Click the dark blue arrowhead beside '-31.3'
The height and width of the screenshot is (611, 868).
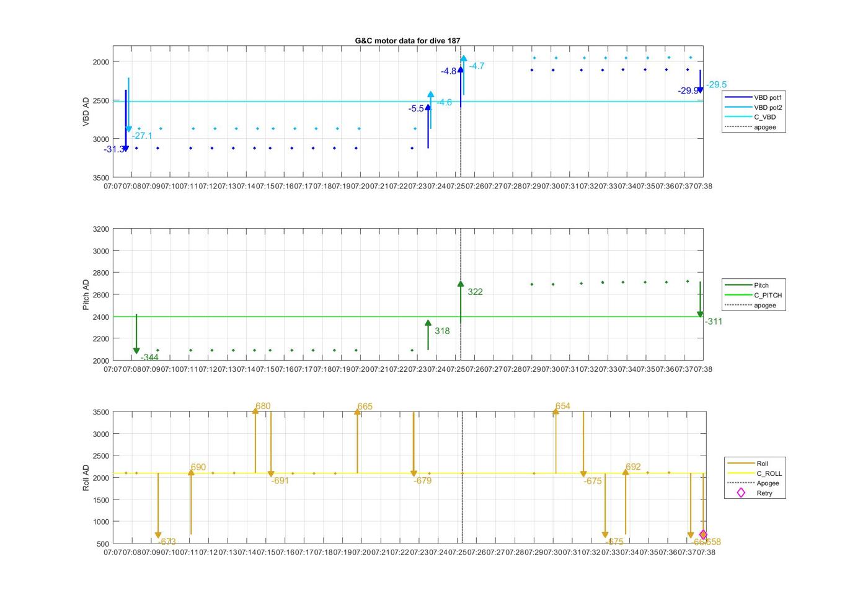pyautogui.click(x=126, y=148)
